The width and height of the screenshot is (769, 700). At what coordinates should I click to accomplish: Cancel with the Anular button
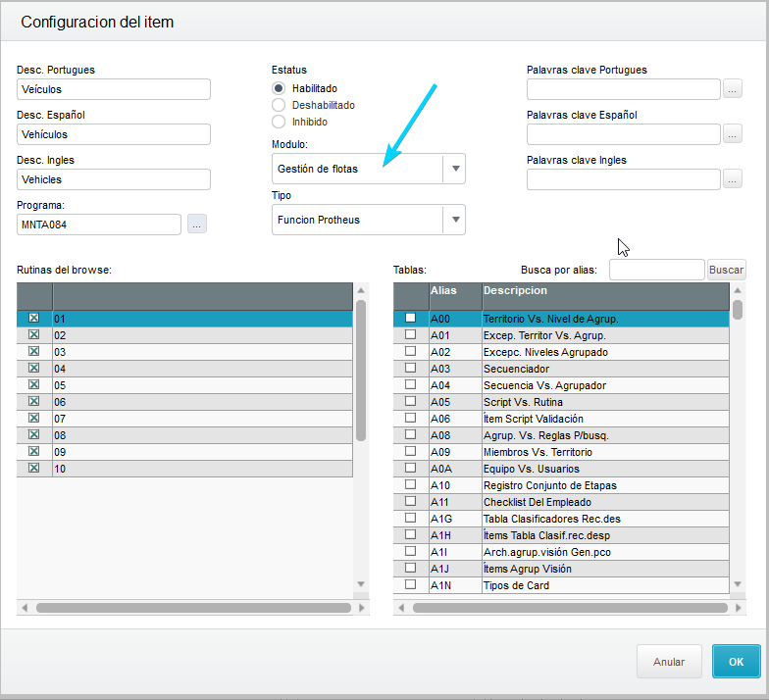(669, 662)
